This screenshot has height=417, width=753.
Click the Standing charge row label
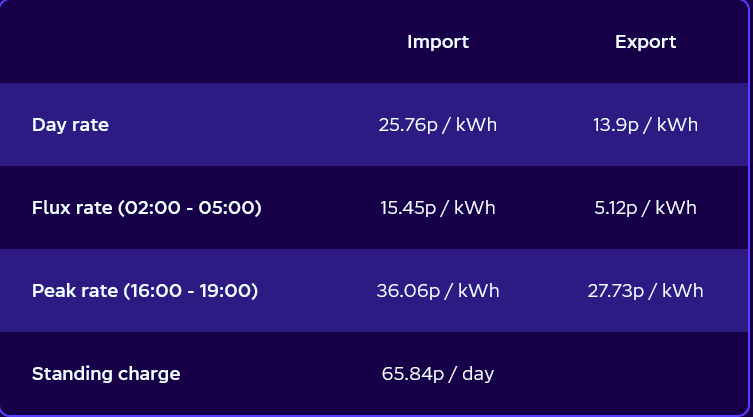(106, 374)
